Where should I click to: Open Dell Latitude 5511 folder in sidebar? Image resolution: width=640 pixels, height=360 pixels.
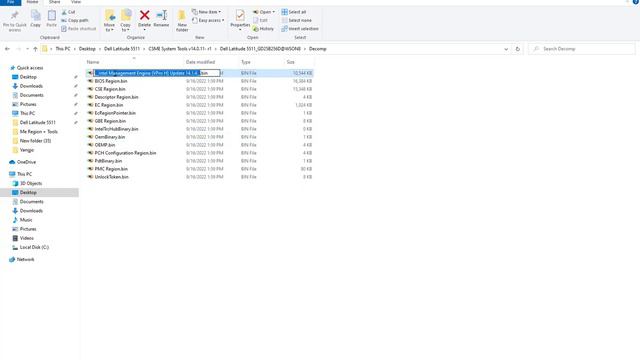38,122
